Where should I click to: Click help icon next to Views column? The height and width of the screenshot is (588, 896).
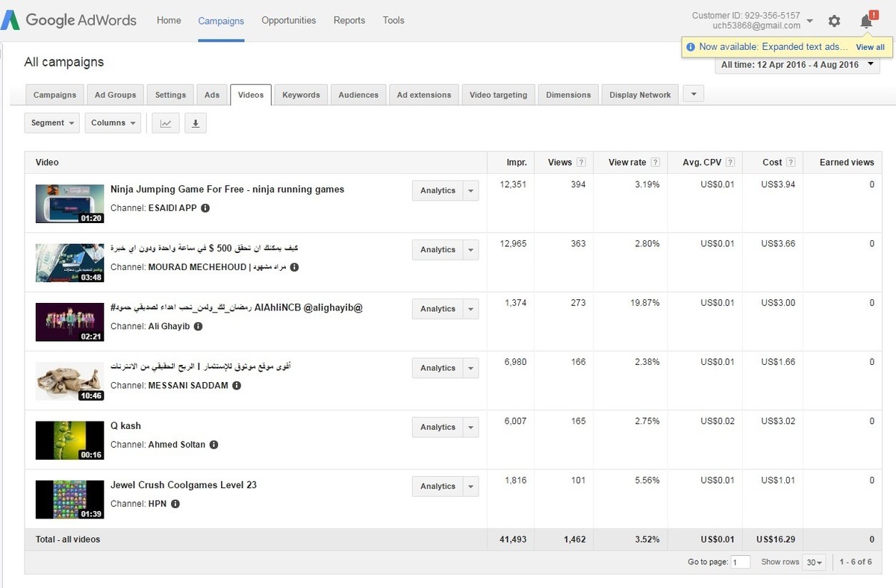click(x=581, y=163)
